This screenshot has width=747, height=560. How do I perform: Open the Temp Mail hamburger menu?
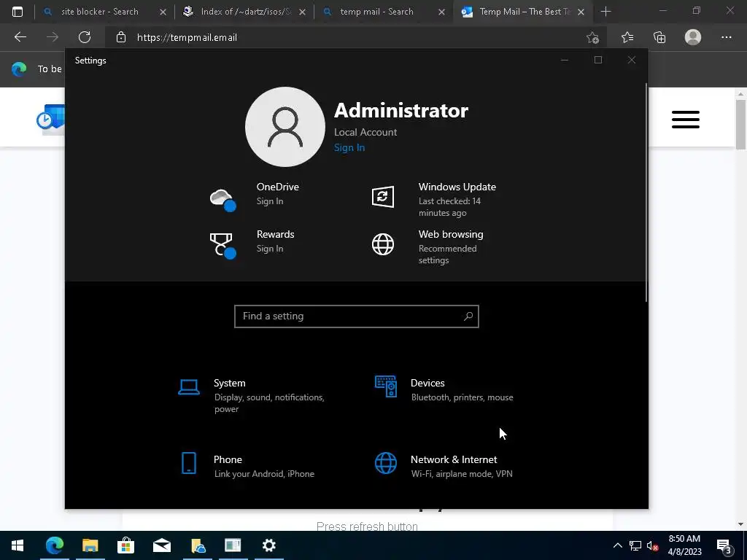(x=686, y=120)
